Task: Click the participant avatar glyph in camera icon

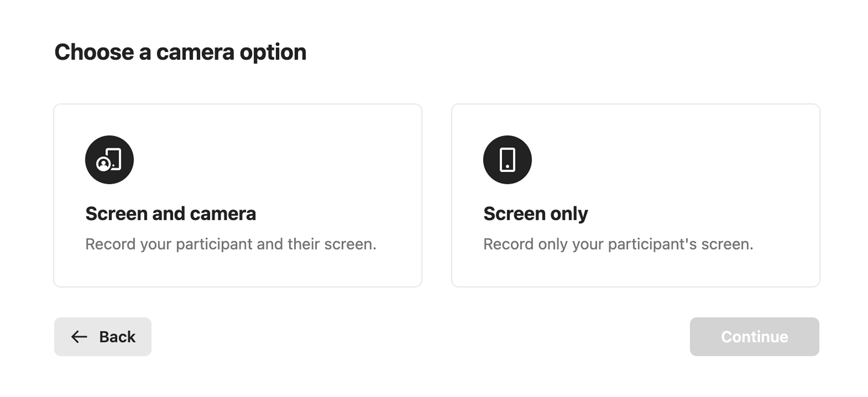Action: (x=103, y=164)
